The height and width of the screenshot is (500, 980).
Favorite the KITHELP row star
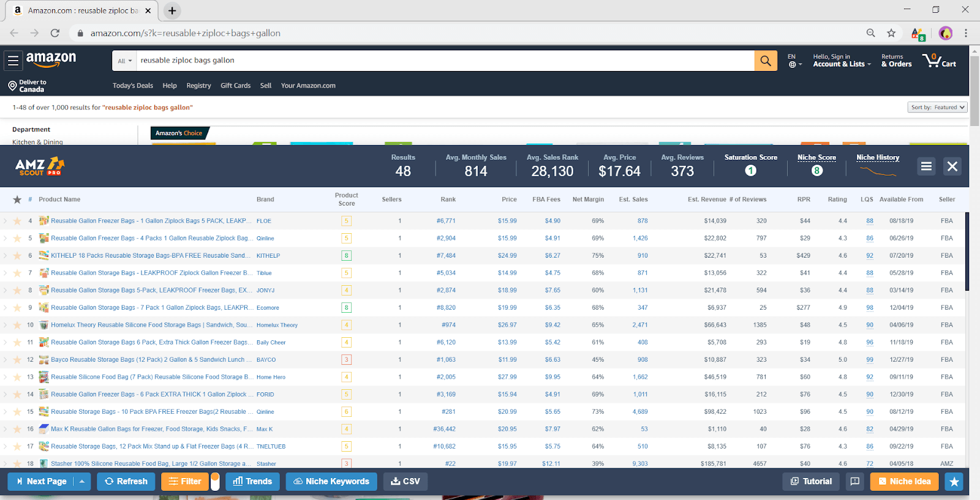(17, 256)
